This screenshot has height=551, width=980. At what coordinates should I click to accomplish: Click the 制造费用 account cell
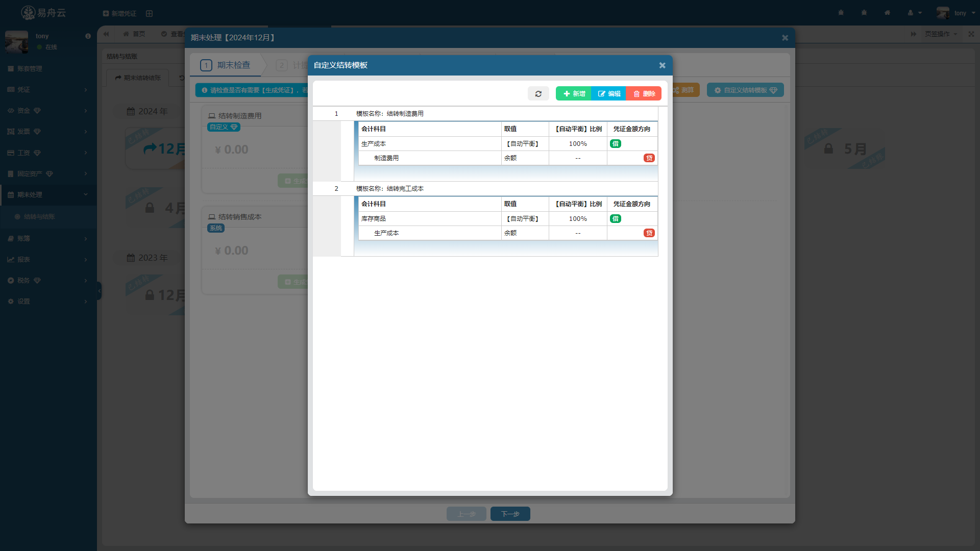[x=430, y=158]
